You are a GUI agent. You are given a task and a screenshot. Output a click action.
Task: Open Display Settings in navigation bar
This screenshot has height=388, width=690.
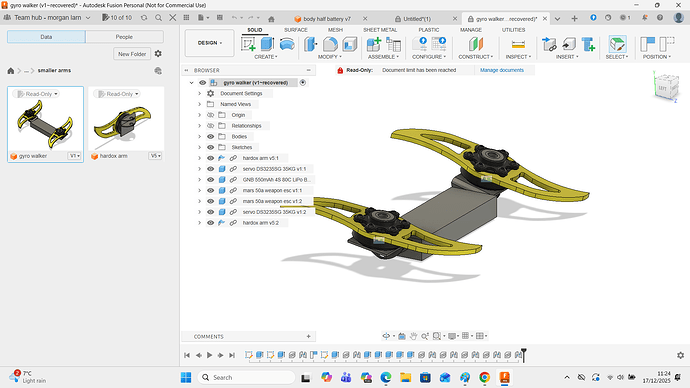(452, 336)
